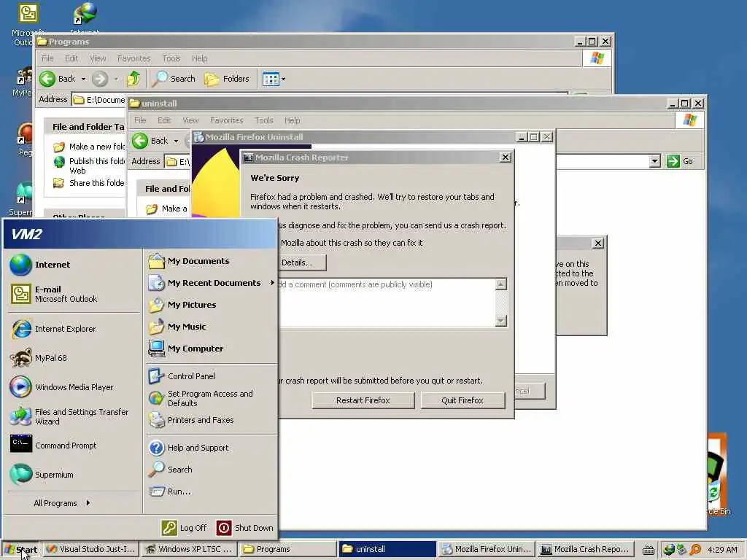747x560 pixels.
Task: Click Share this folder link
Action: click(88, 183)
